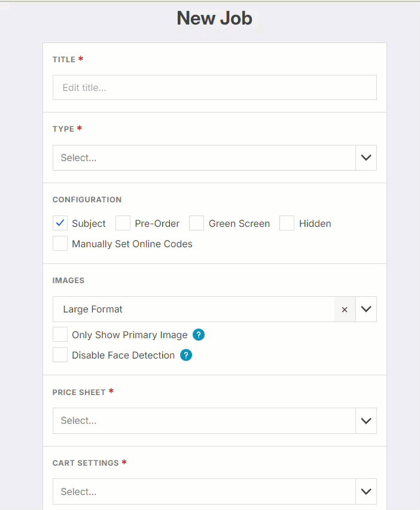Expand the Cart Settings dropdown chevron
The width and height of the screenshot is (420, 510).
[366, 491]
